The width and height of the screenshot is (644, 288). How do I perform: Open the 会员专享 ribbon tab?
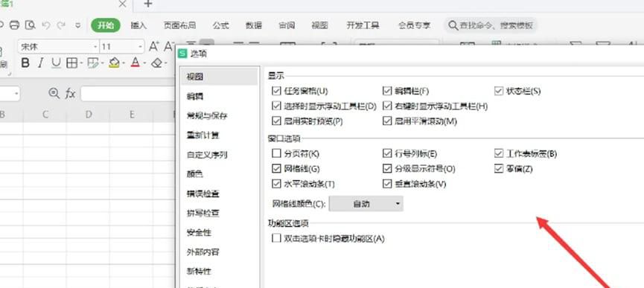click(414, 25)
